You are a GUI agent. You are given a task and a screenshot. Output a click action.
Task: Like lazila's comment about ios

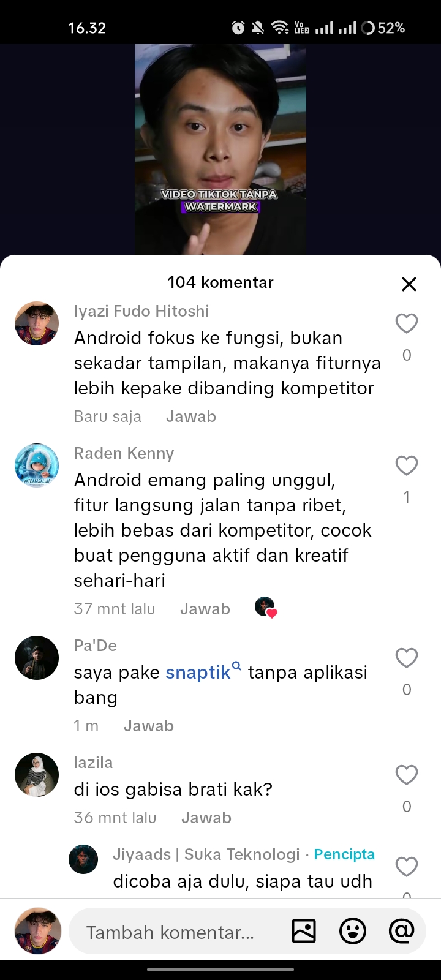pyautogui.click(x=406, y=775)
